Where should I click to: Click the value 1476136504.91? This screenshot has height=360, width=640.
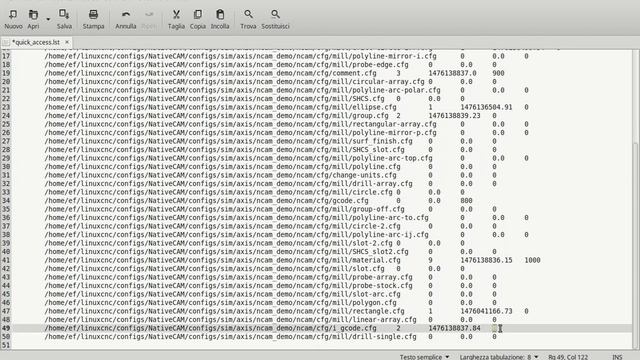486,107
